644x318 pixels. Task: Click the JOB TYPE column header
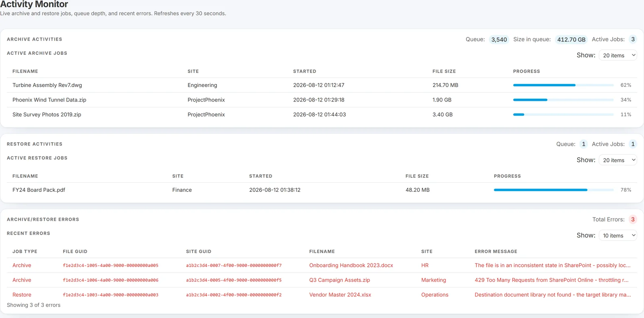click(x=25, y=251)
